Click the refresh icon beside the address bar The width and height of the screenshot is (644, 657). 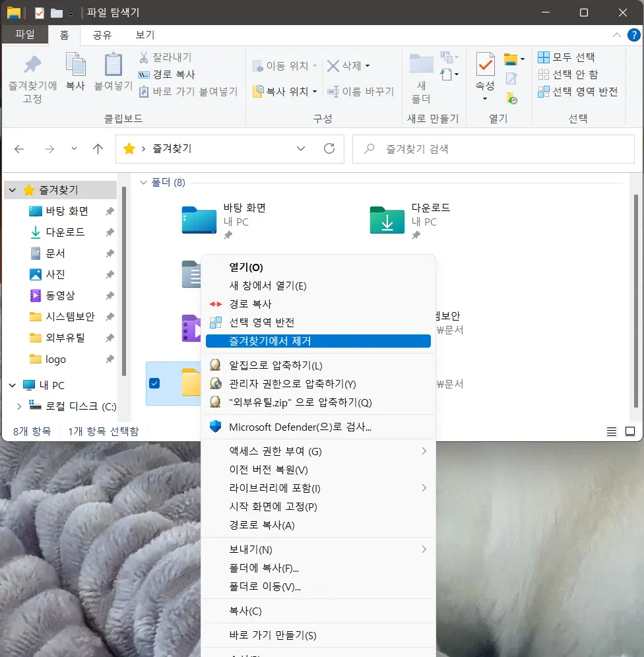pyautogui.click(x=328, y=149)
